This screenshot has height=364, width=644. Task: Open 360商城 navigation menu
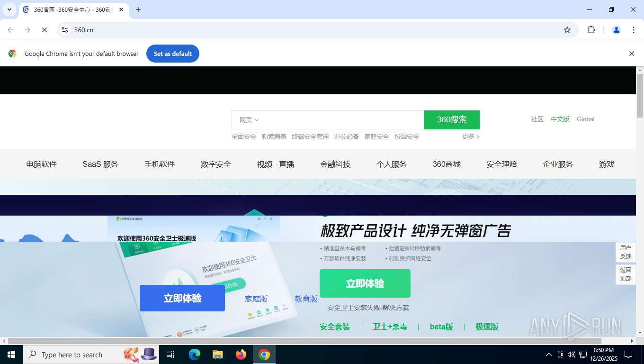coord(447,164)
